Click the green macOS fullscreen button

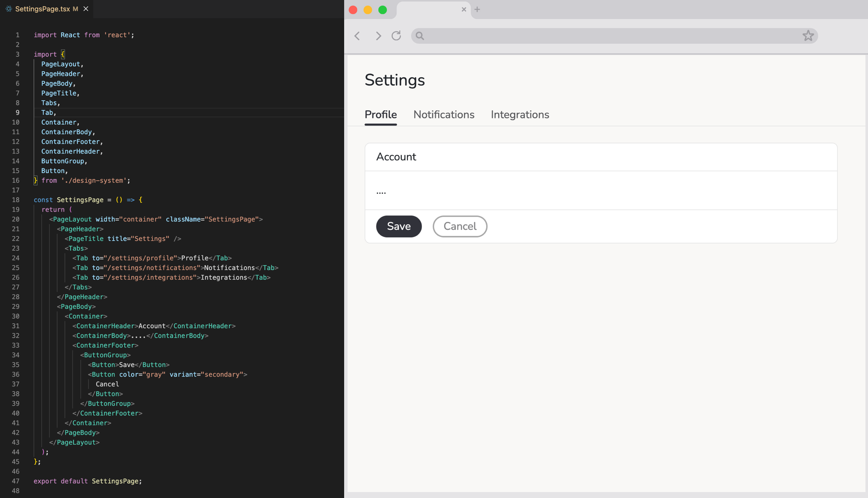click(382, 10)
